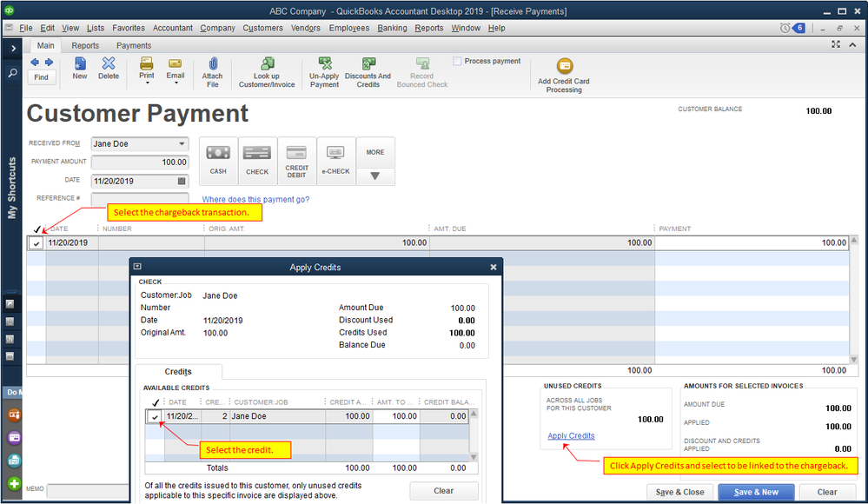Choose CHECK payment method
868x504 pixels.
pyautogui.click(x=257, y=161)
